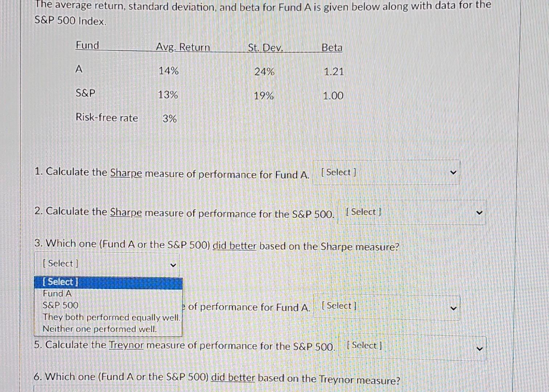
Task: Click the chevron on question 2's dropdown
Action: click(479, 212)
